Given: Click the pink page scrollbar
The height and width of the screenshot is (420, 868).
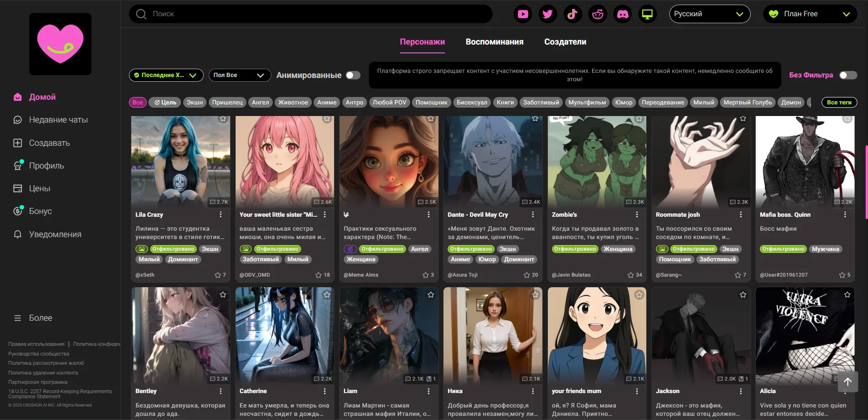Looking at the screenshot, I should point(866,182).
